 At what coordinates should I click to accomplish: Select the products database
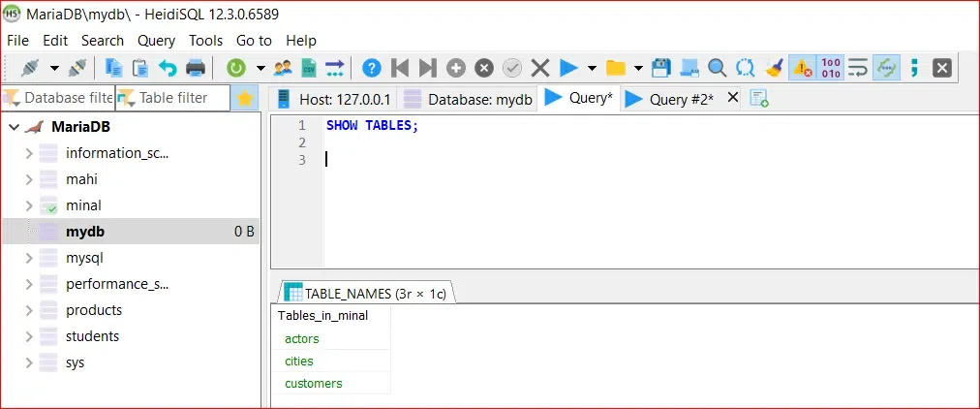coord(94,310)
